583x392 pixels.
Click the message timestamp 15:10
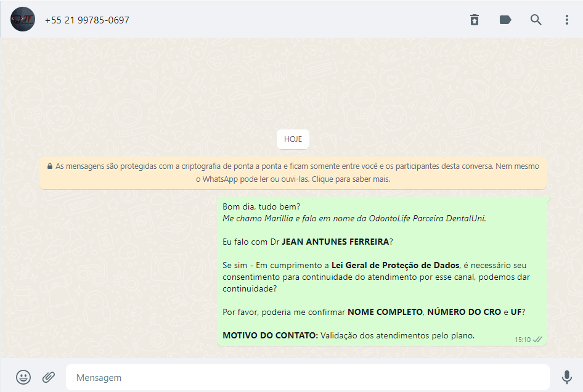523,340
